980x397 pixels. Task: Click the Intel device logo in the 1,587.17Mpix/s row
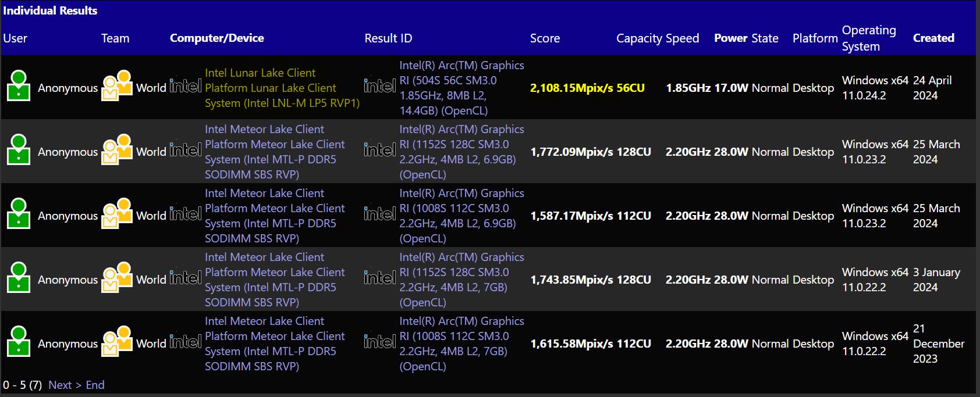(x=186, y=214)
